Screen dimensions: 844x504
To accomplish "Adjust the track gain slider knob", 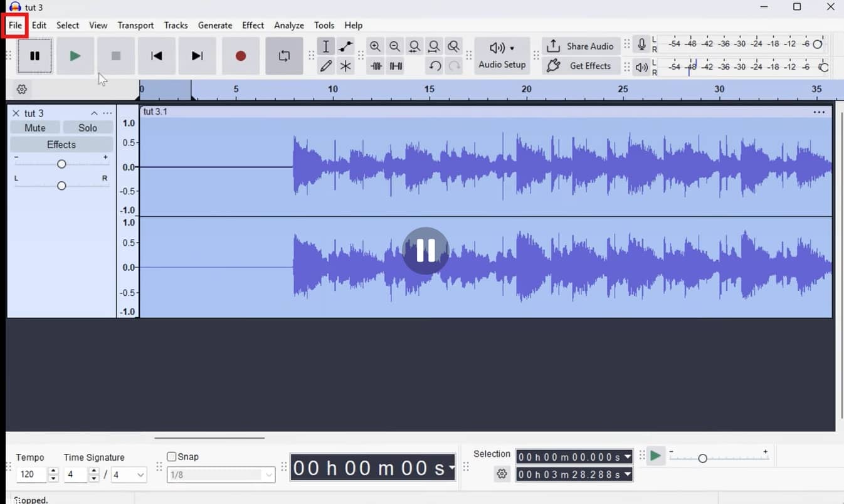I will pos(61,164).
